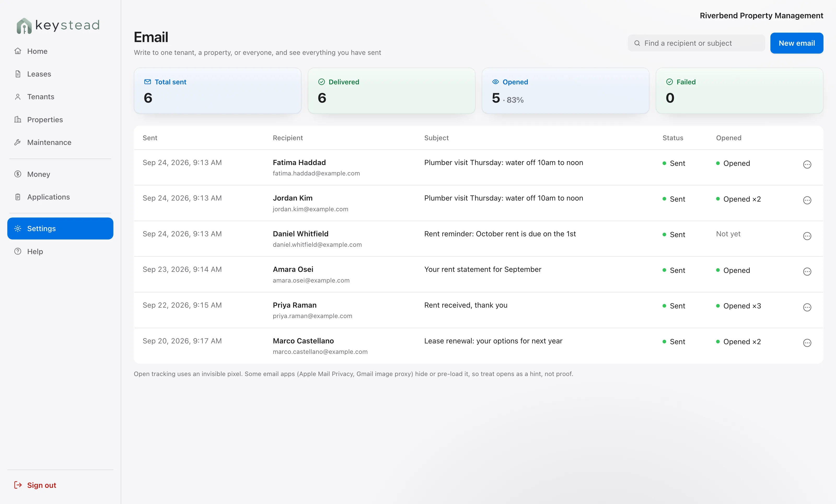Viewport: 836px width, 504px height.
Task: Open more options for Jordan Kim email
Action: (807, 200)
